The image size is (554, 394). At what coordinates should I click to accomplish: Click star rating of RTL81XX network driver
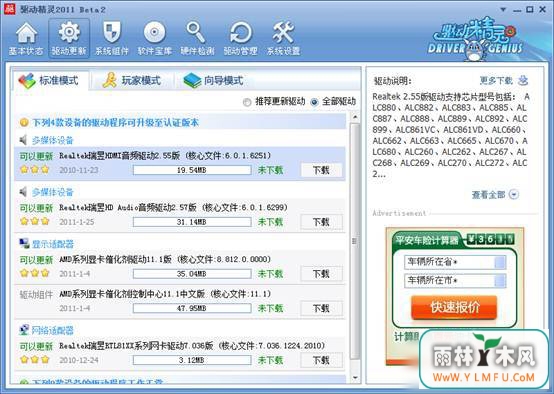(35, 360)
